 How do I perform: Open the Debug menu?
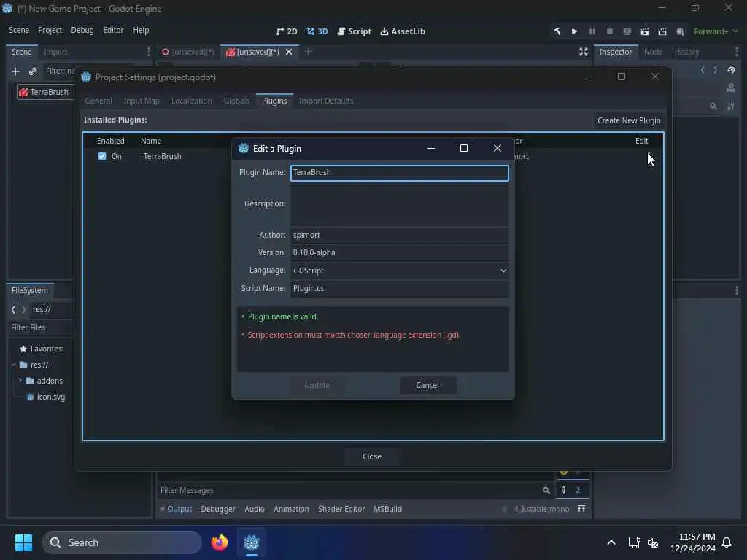click(82, 30)
